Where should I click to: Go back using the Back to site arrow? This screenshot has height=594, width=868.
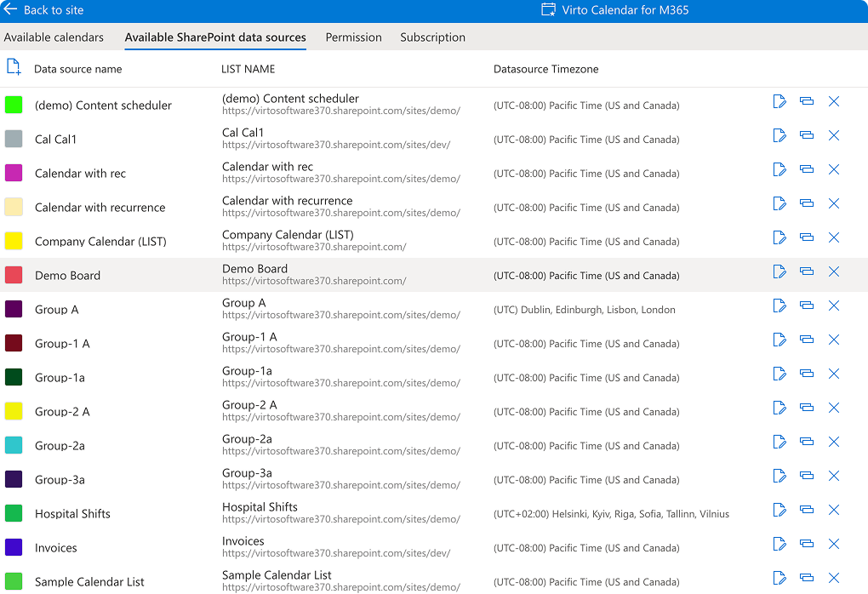point(10,9)
